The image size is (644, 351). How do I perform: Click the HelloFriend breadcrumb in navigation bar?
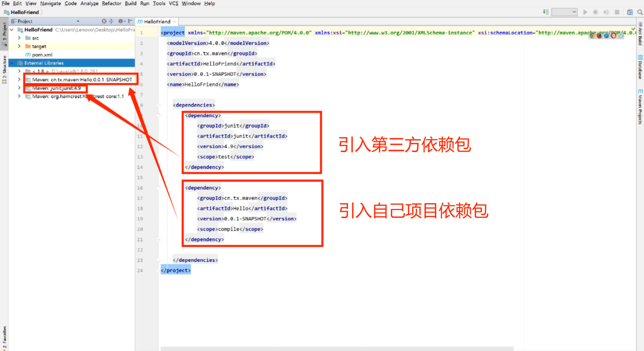pyautogui.click(x=25, y=12)
